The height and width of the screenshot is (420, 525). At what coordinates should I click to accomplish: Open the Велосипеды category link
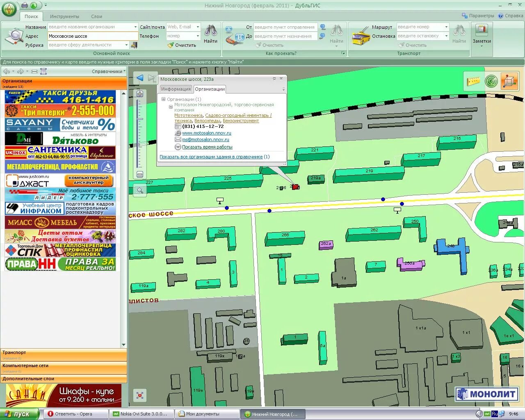(207, 121)
